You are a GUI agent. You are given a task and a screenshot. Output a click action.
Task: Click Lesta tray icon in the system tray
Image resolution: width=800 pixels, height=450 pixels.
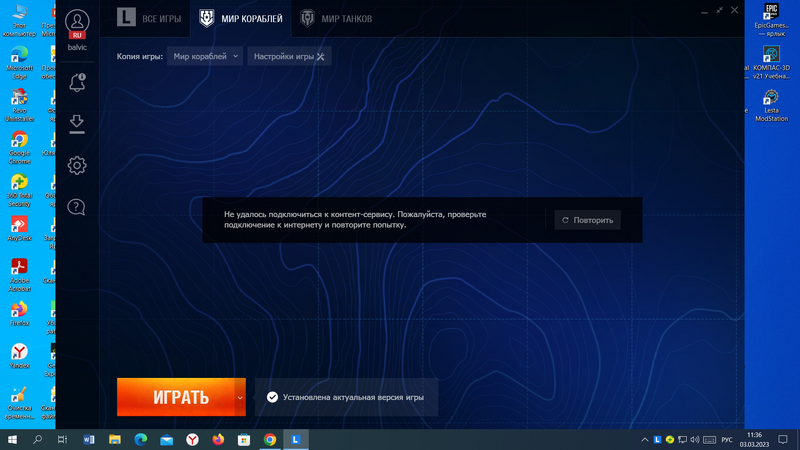point(658,439)
